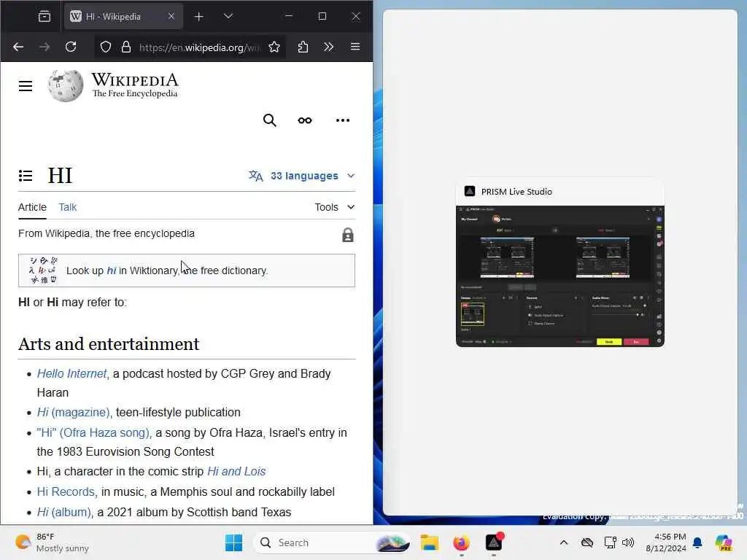Open the shield tracking protection icon
This screenshot has height=560, width=747.
pyautogui.click(x=105, y=47)
